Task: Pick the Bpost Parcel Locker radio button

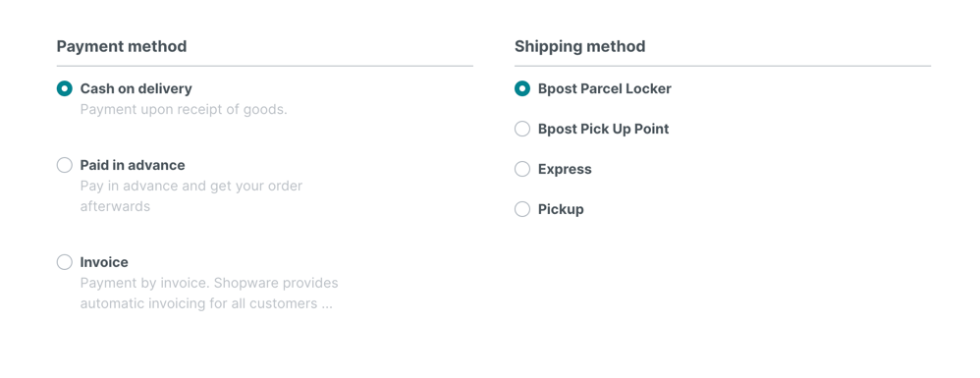Action: coord(522,88)
